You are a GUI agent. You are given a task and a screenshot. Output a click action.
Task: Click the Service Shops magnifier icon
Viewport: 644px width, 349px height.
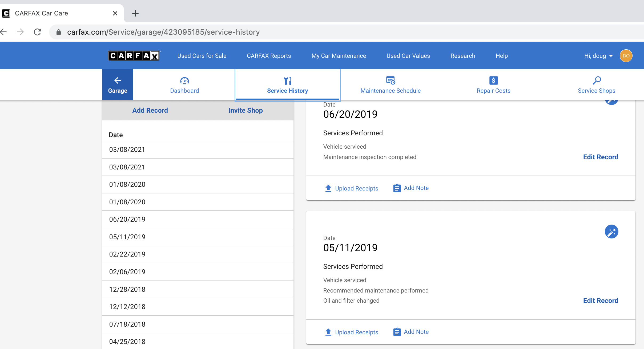[x=597, y=80]
